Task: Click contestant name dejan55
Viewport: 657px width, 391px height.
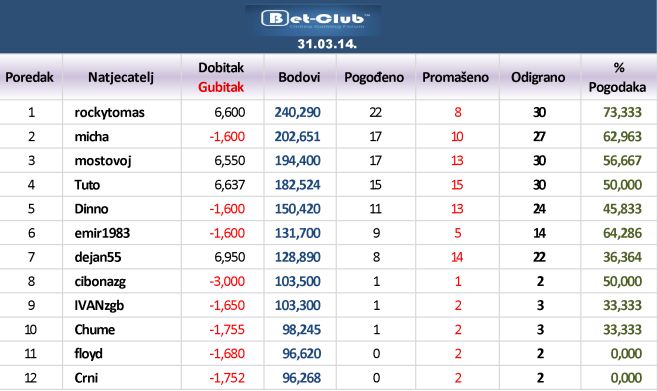Action: [98, 257]
